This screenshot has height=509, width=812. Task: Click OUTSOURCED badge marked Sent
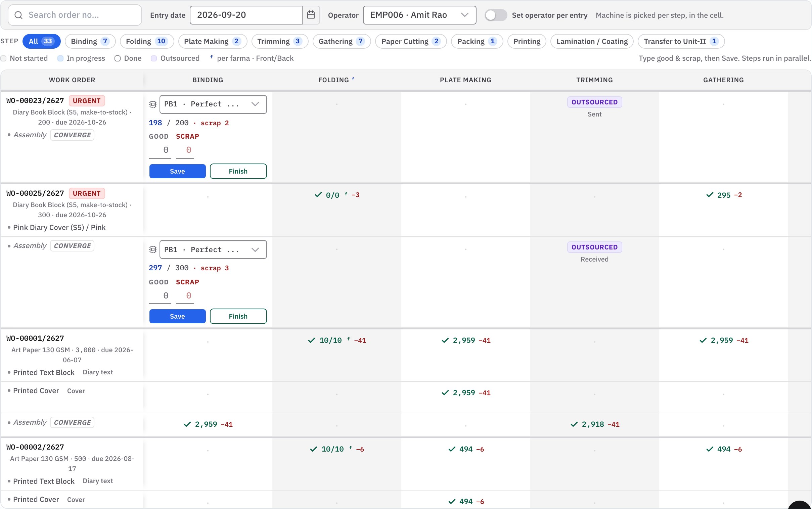[x=594, y=102]
